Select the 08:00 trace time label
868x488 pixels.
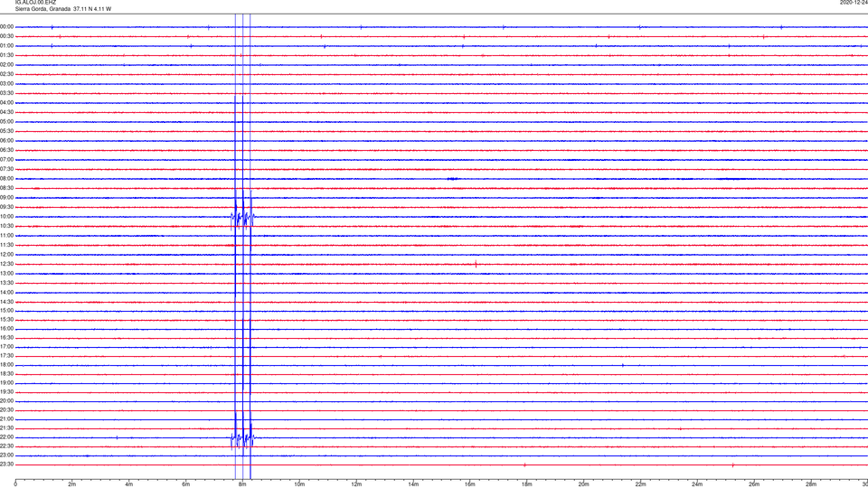(6, 179)
